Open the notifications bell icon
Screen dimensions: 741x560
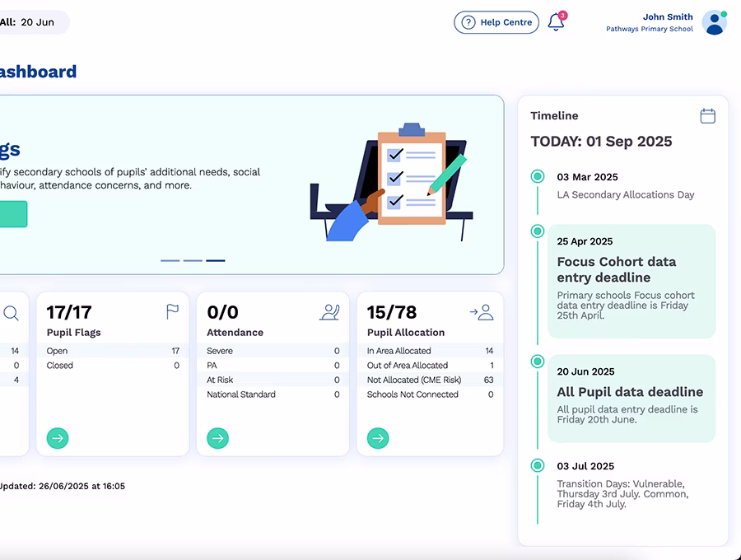point(557,23)
